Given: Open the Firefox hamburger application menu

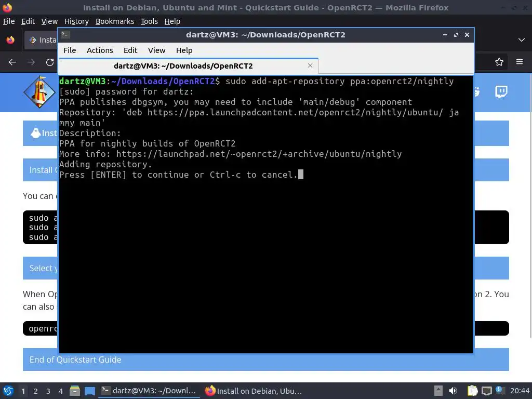Looking at the screenshot, I should pos(520,62).
